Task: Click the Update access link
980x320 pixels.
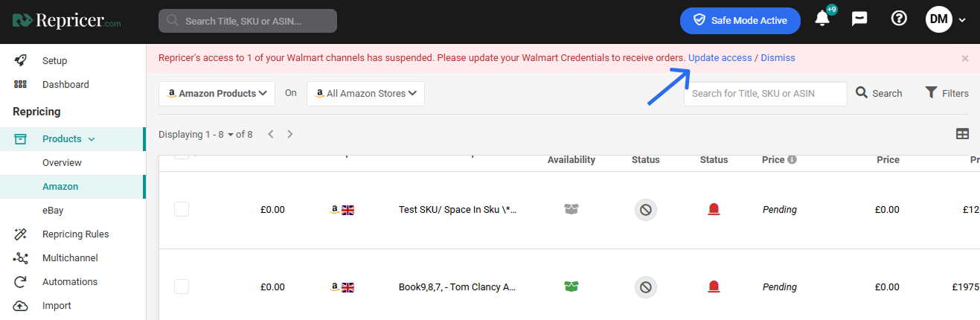Action: [720, 58]
